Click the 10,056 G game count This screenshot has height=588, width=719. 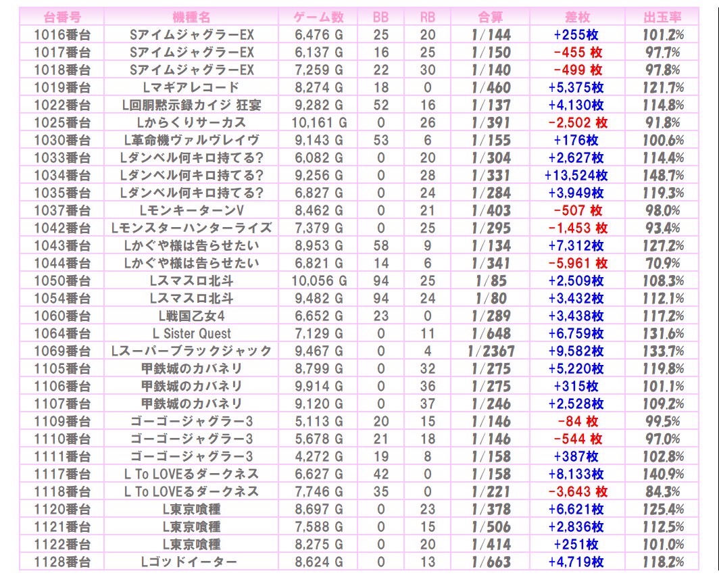(x=319, y=280)
